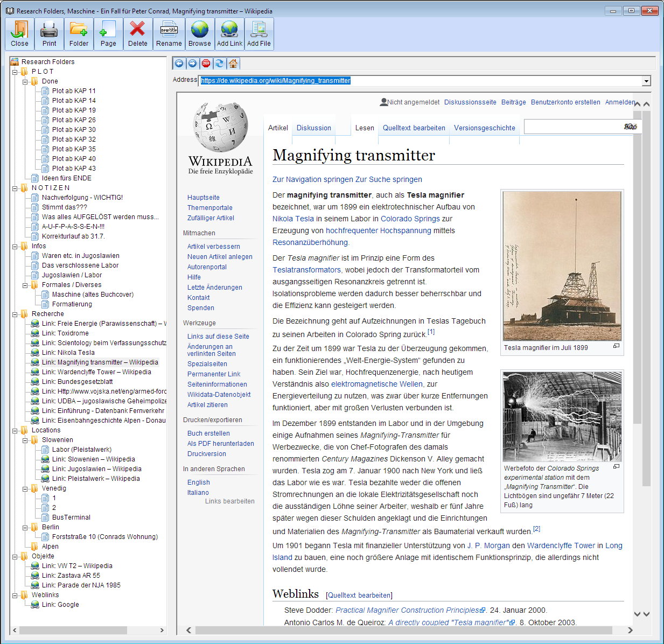This screenshot has height=644, width=664.
Task: Open Ideen fürs ENDE note
Action: (67, 178)
